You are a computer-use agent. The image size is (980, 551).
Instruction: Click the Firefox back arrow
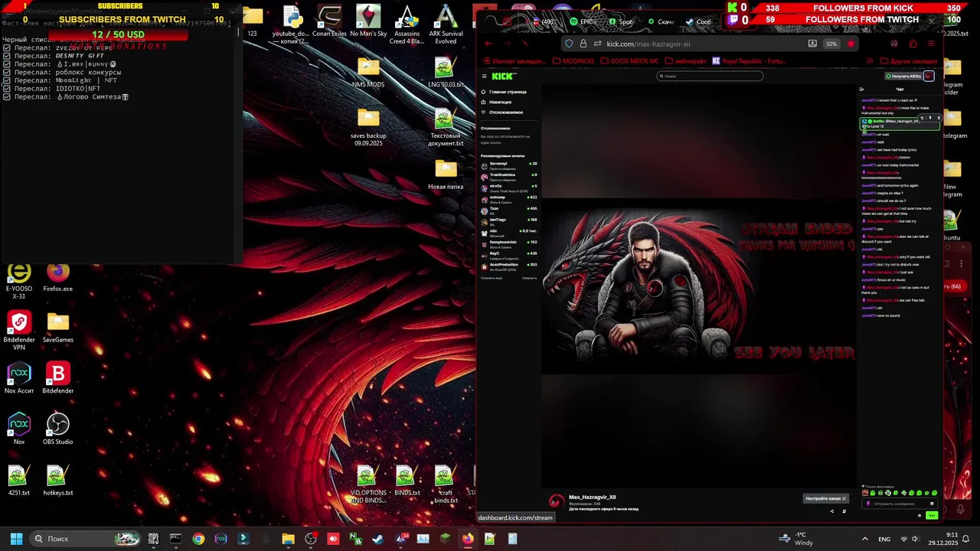point(488,44)
